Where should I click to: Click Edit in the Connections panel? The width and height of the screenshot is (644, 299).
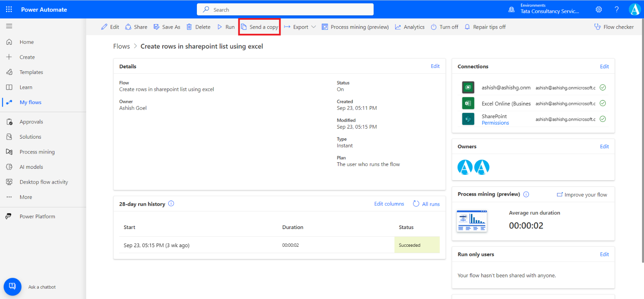pos(604,67)
